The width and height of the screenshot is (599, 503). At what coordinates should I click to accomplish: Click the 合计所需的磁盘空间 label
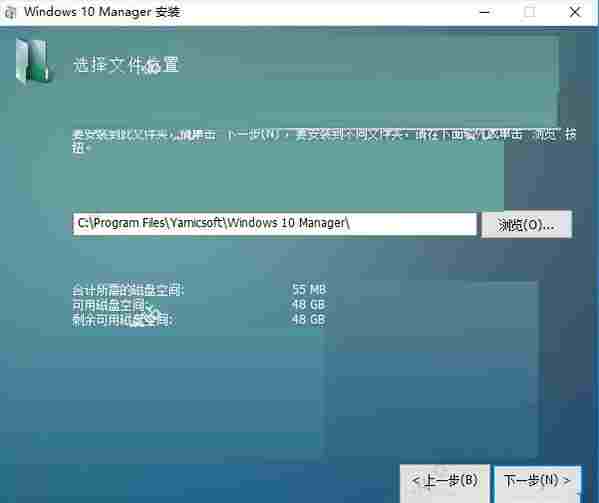(x=128, y=290)
